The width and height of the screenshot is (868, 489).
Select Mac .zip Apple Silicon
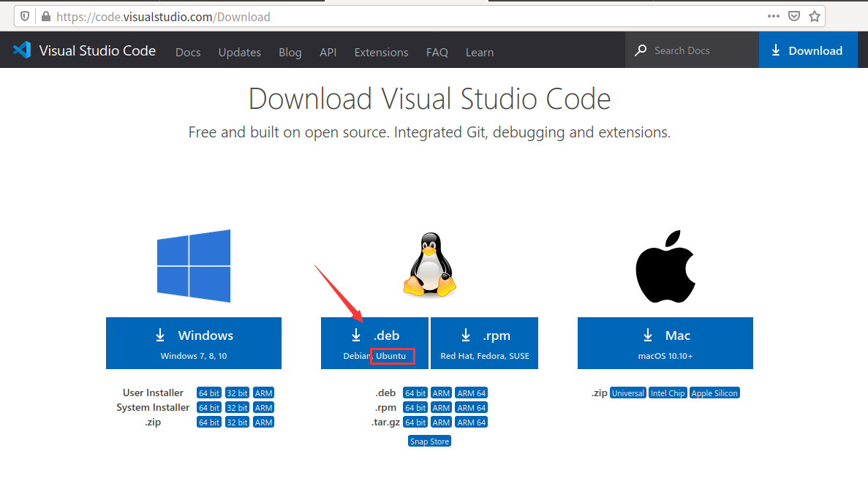click(x=714, y=393)
